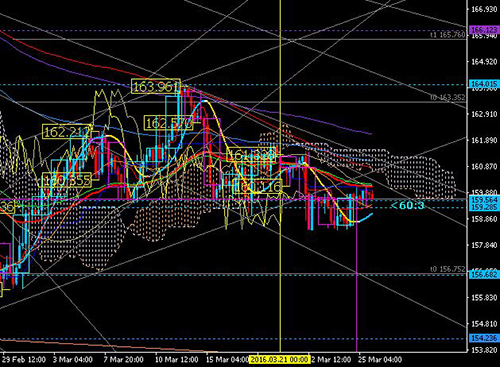Click the 2016.03.21 00:00 yellow date marker
This screenshot has height=367, width=500.
[x=279, y=360]
